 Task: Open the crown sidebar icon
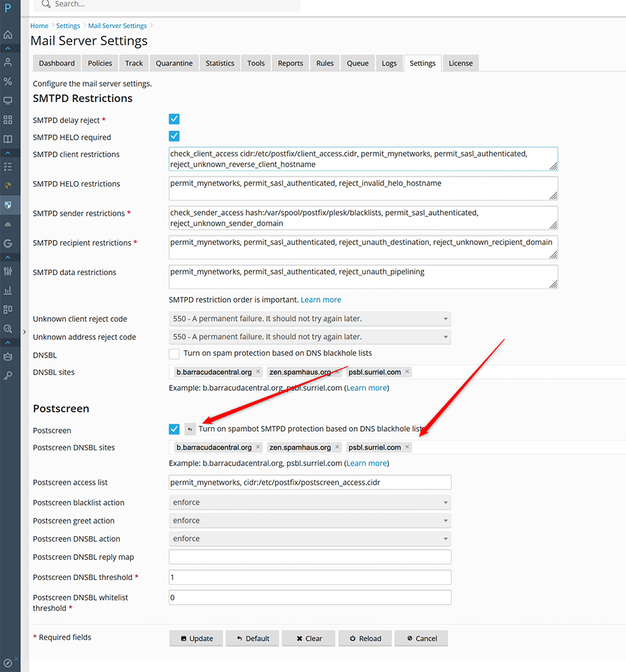pos(8,356)
